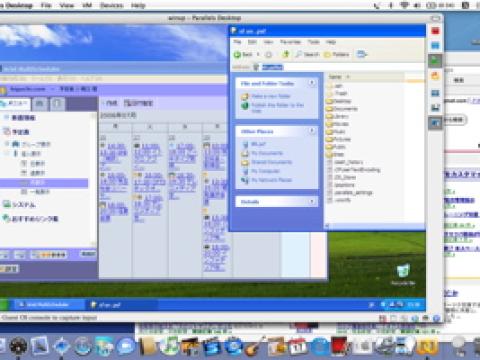Collapse File and Folder Tasks panel

click(312, 83)
